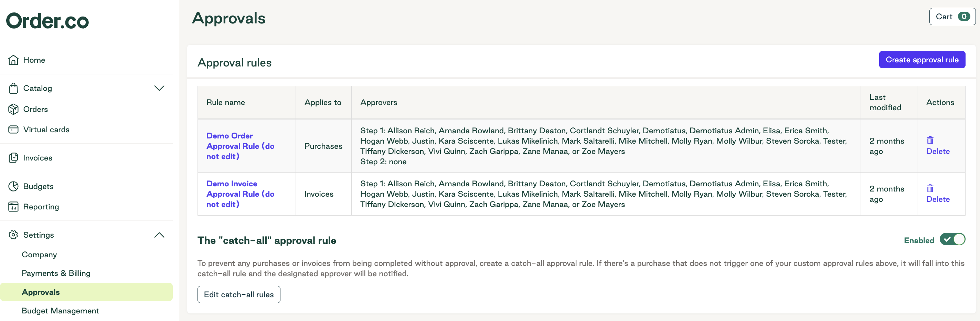Delete the Demo Invoice Approval Rule

pos(937,199)
